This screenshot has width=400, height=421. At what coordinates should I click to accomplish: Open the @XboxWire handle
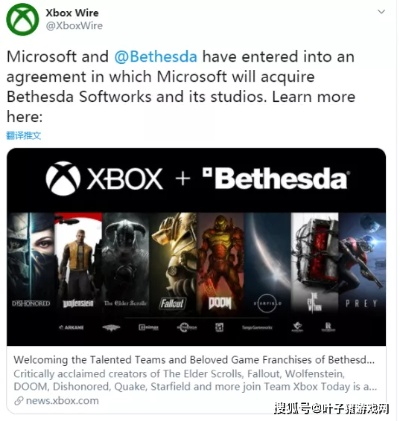coord(74,26)
